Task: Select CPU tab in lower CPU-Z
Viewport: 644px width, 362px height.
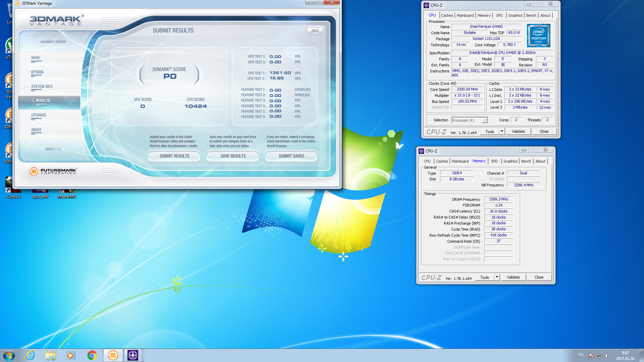Action: [x=427, y=161]
